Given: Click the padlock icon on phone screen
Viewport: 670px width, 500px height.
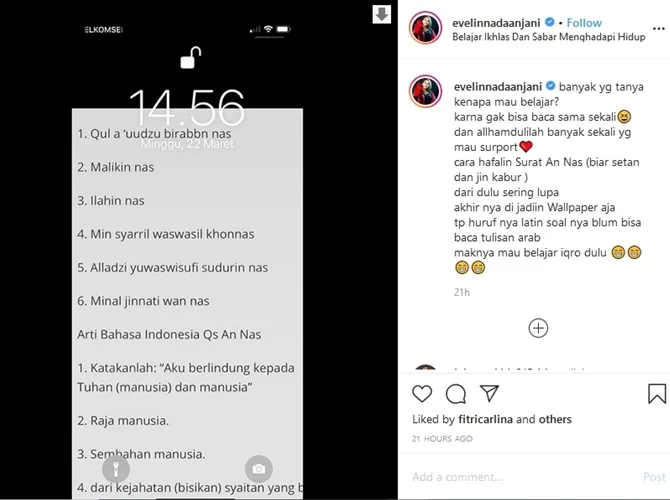Looking at the screenshot, I should click(x=191, y=57).
